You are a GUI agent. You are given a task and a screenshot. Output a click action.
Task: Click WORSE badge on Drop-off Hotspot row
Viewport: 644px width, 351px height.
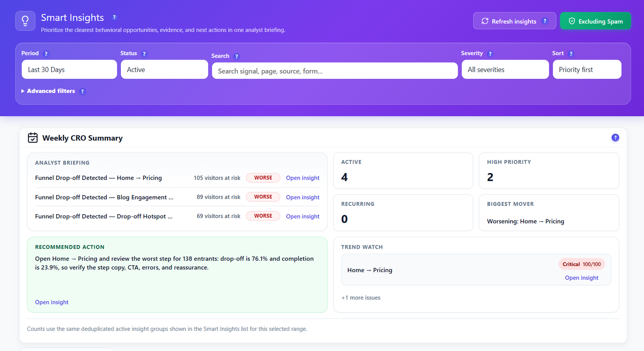(x=263, y=216)
